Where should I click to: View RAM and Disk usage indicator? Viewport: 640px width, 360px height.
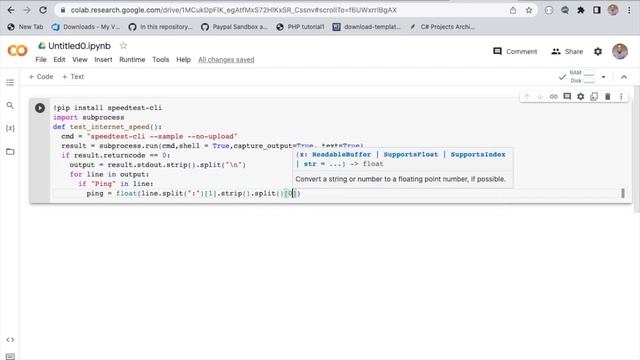click(582, 77)
